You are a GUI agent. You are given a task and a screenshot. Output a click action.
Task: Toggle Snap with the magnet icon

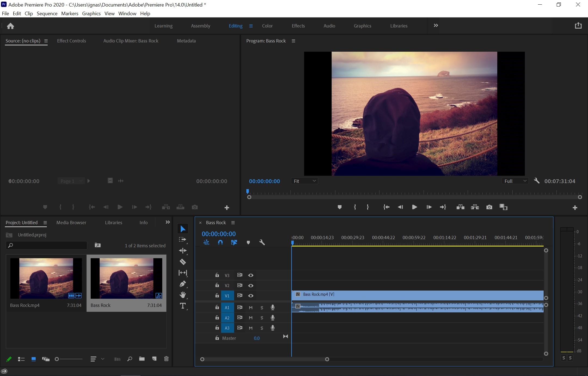[220, 242]
